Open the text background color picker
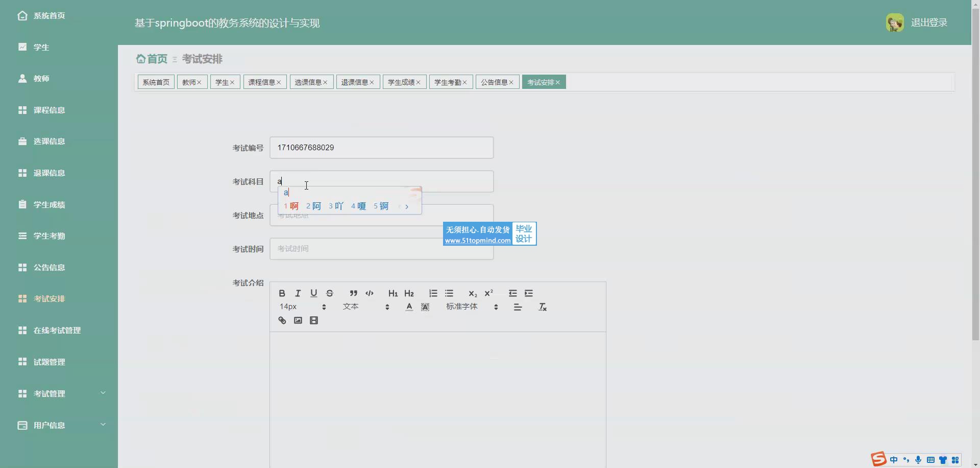 (x=425, y=307)
